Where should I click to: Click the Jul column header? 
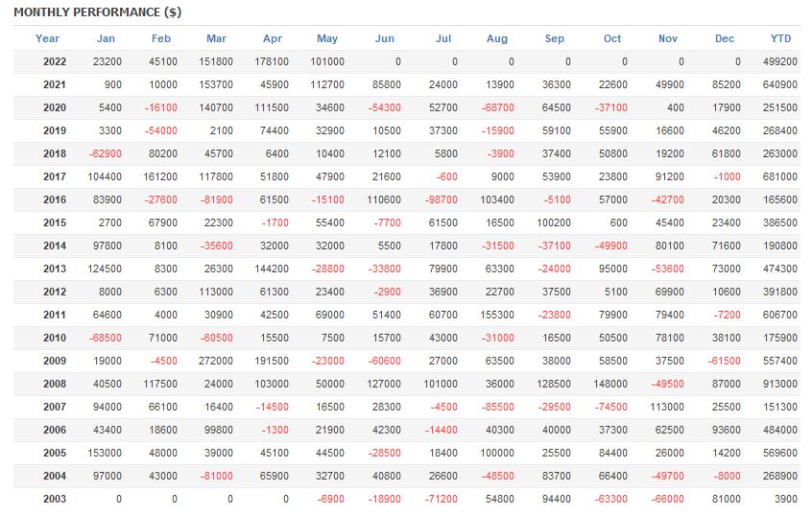[443, 38]
